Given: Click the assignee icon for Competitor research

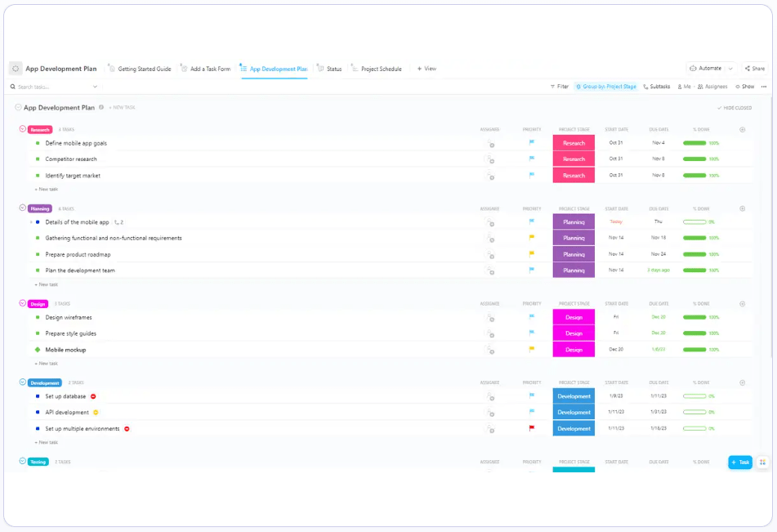Looking at the screenshot, I should click(490, 159).
